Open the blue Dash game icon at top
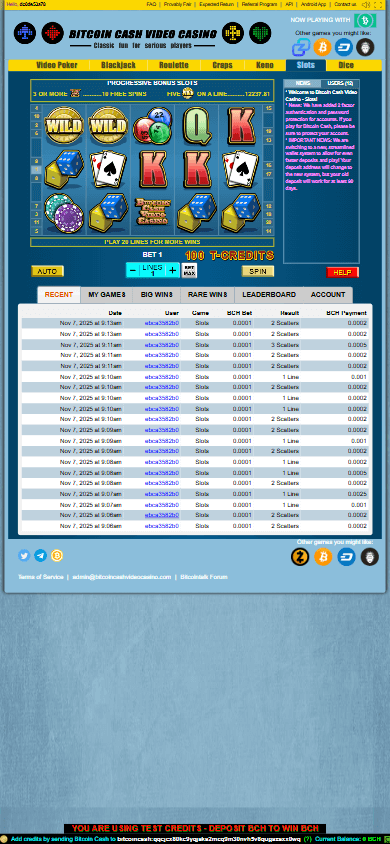This screenshot has width=390, height=844. click(344, 47)
